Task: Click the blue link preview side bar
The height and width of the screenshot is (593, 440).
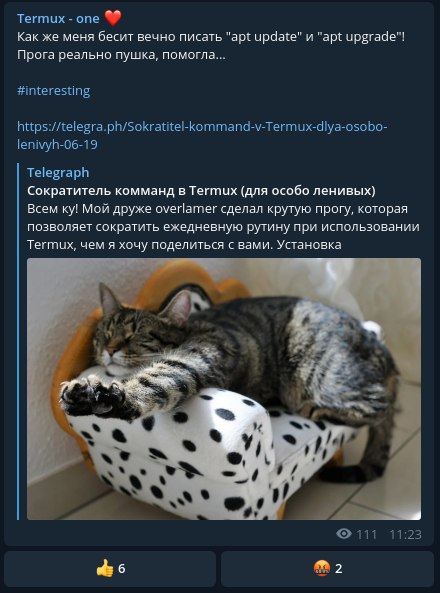Action: click(x=18, y=341)
